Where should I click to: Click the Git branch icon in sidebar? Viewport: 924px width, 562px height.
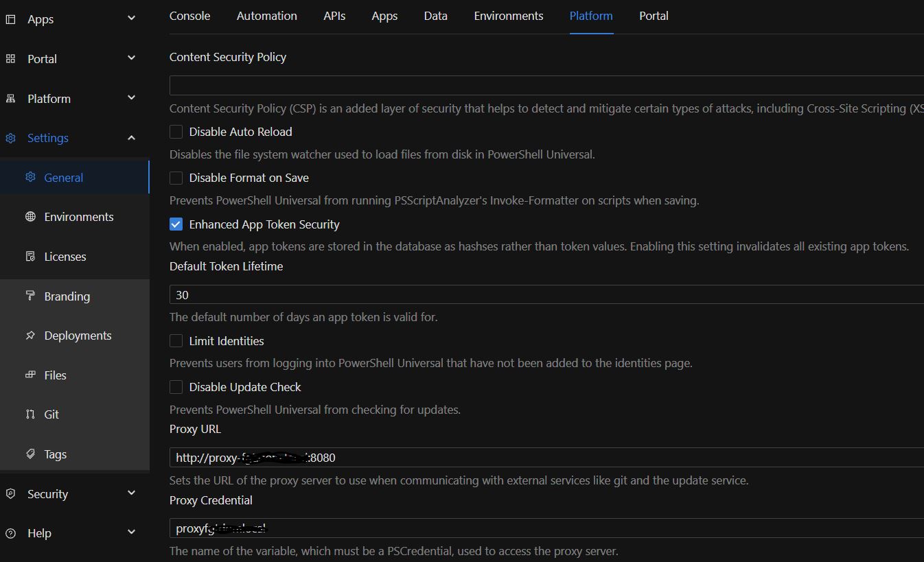pyautogui.click(x=30, y=414)
